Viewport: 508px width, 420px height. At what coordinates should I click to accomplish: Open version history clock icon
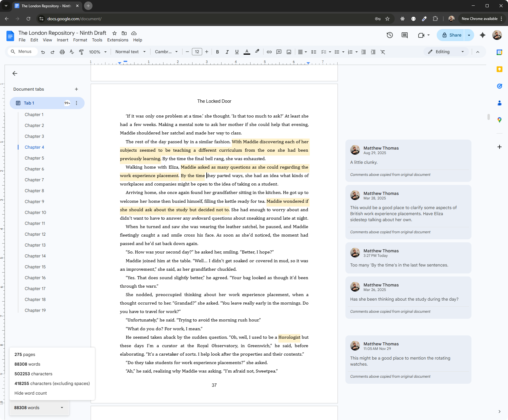[x=390, y=35]
